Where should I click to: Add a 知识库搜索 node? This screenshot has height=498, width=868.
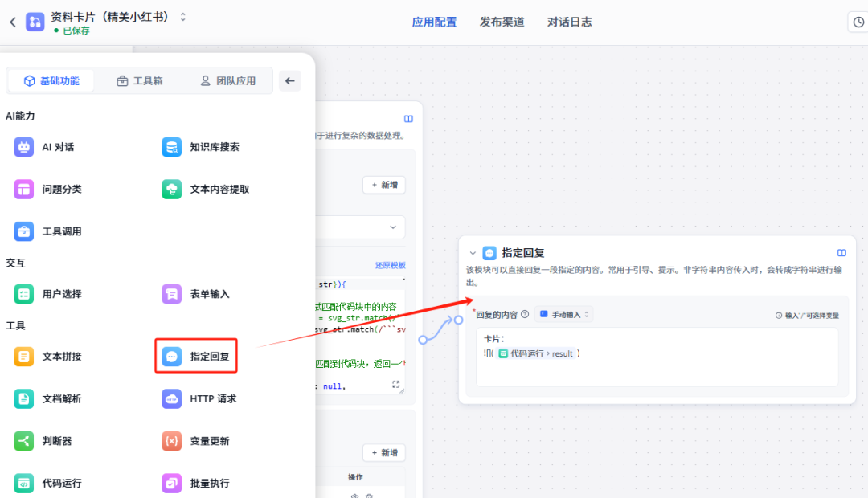200,147
